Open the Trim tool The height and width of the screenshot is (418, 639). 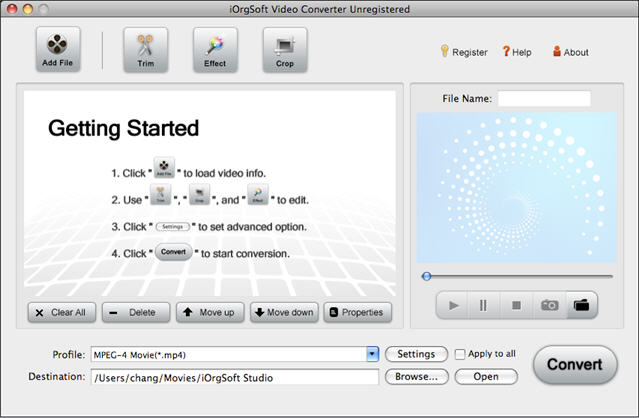pos(145,50)
